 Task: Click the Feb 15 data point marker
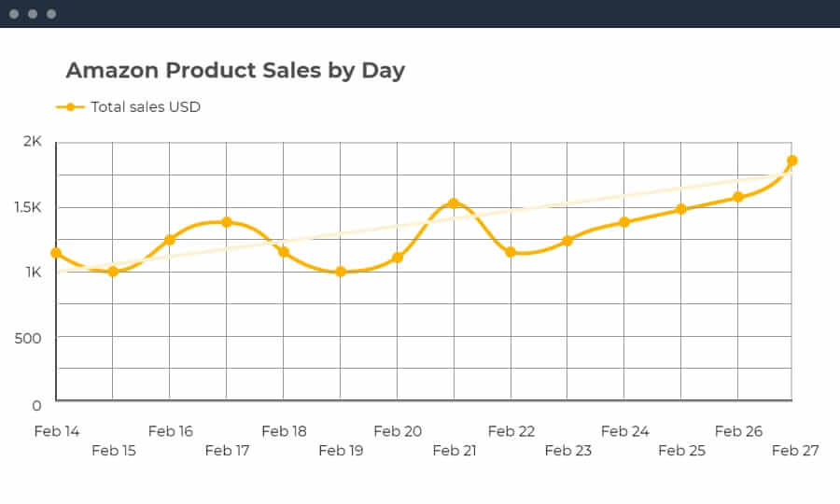point(113,272)
